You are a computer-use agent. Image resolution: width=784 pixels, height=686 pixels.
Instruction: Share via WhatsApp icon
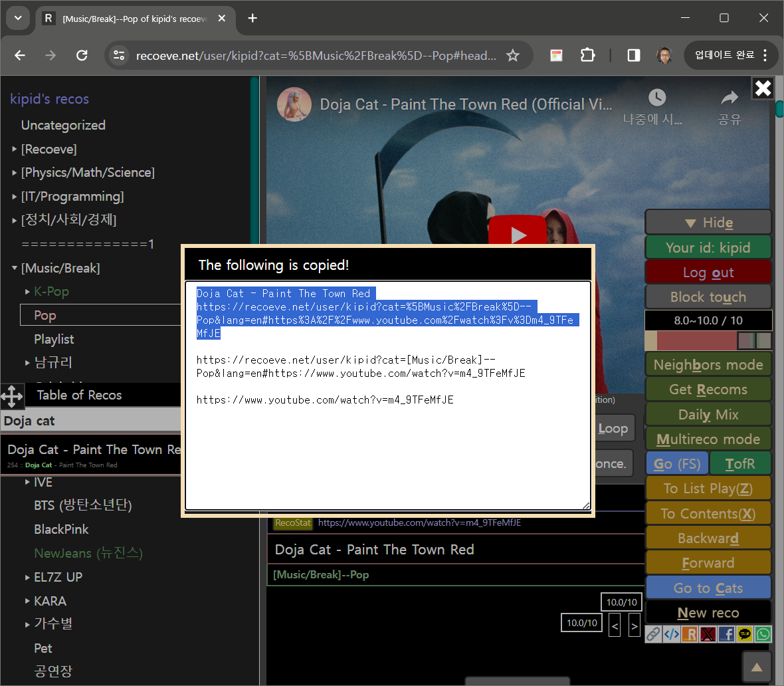pyautogui.click(x=763, y=634)
